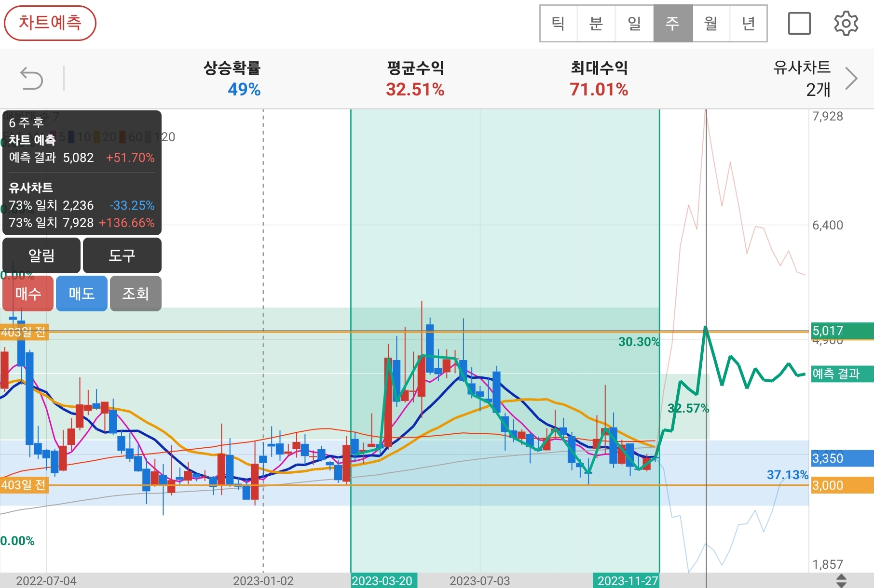The width and height of the screenshot is (874, 588).
Task: Click the 2023-11-27 end date marker
Action: point(627,581)
